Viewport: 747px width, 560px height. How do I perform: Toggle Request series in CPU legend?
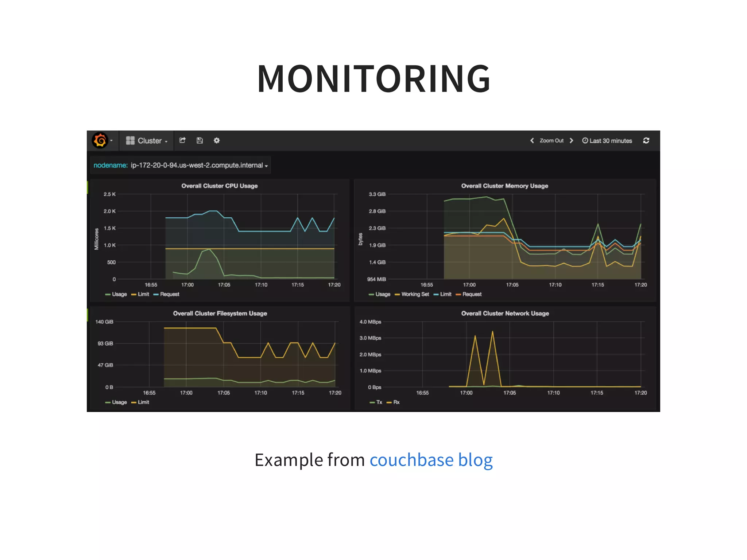166,294
